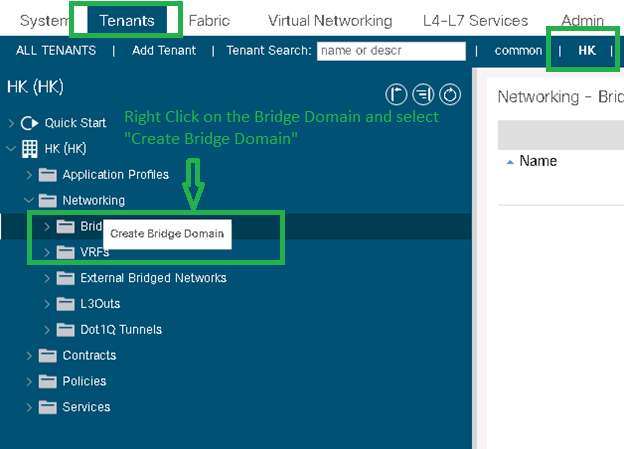Collapse the Networking folder
624x449 pixels.
[29, 200]
